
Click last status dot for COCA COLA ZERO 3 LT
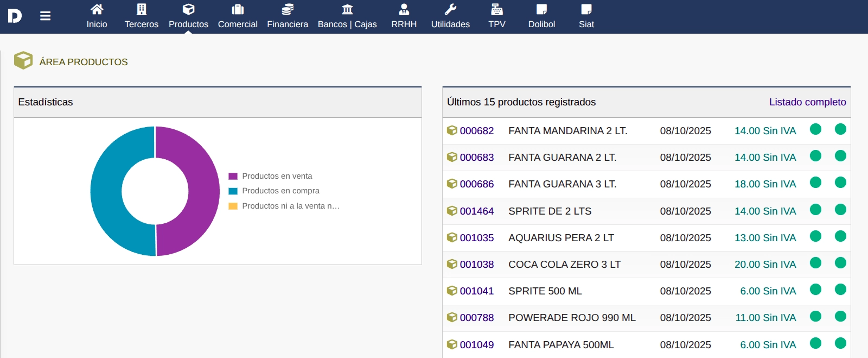840,263
